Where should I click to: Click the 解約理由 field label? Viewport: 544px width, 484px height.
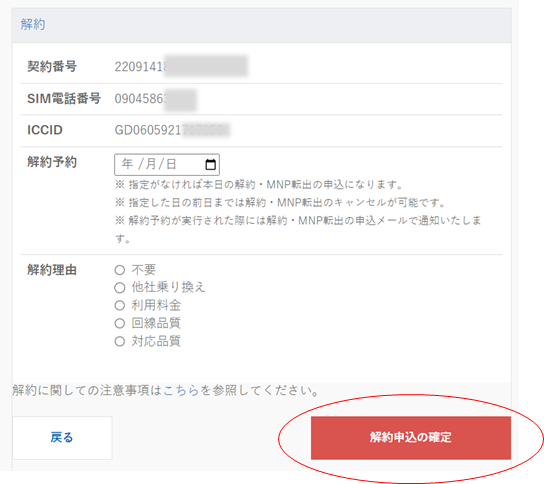pos(52,270)
